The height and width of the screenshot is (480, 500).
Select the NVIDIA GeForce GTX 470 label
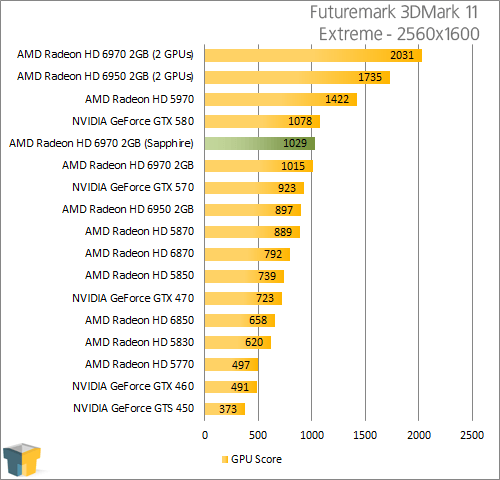click(x=133, y=298)
